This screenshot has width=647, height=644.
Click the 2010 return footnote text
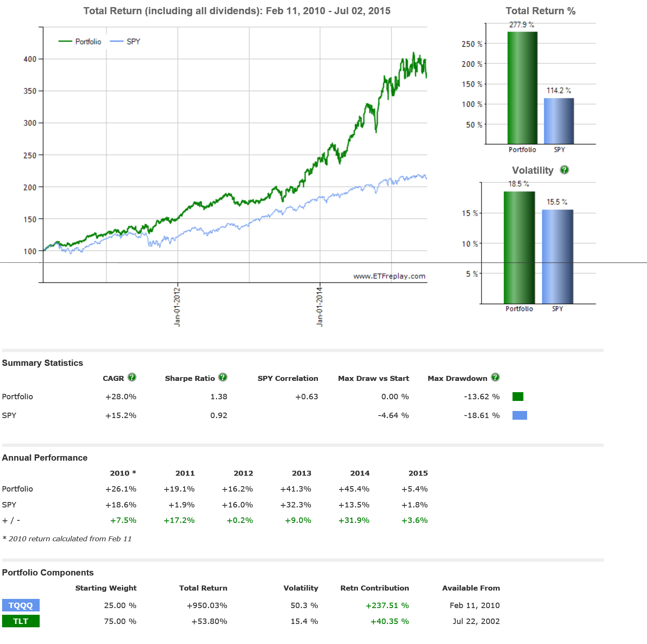point(67,539)
